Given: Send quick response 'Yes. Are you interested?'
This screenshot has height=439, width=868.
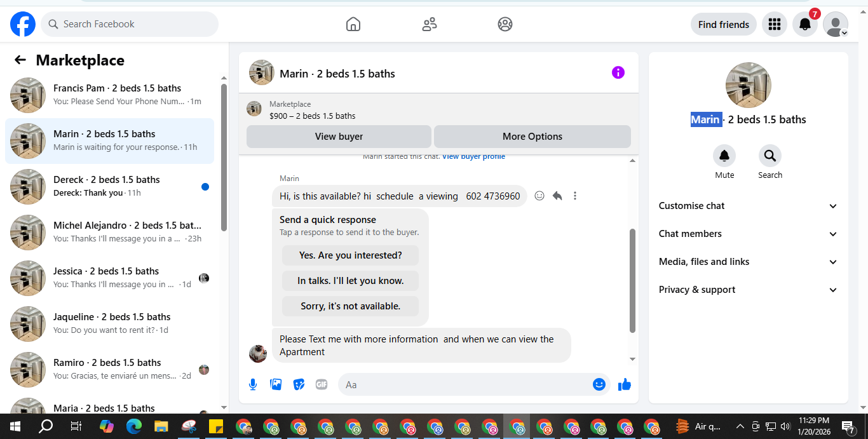Looking at the screenshot, I should pyautogui.click(x=351, y=255).
